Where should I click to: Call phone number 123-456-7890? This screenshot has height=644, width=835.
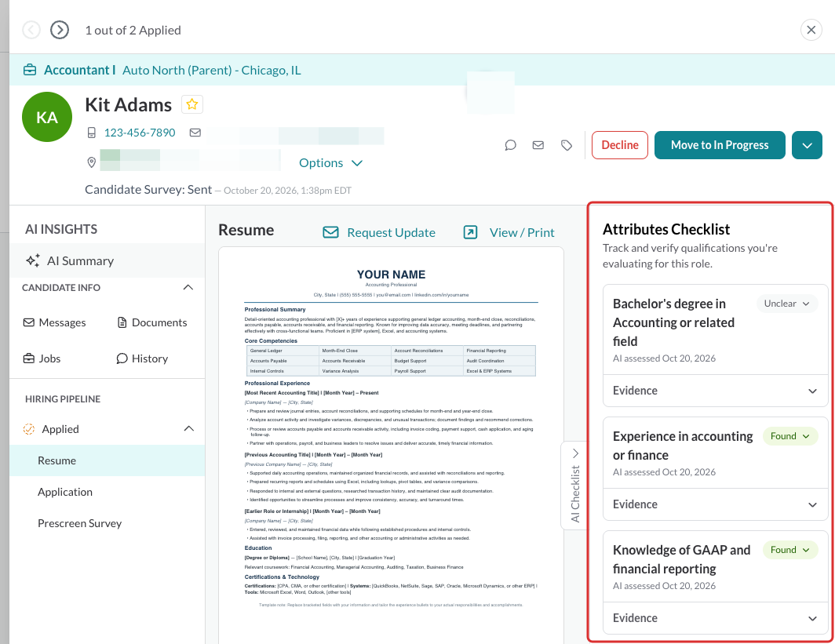point(140,133)
